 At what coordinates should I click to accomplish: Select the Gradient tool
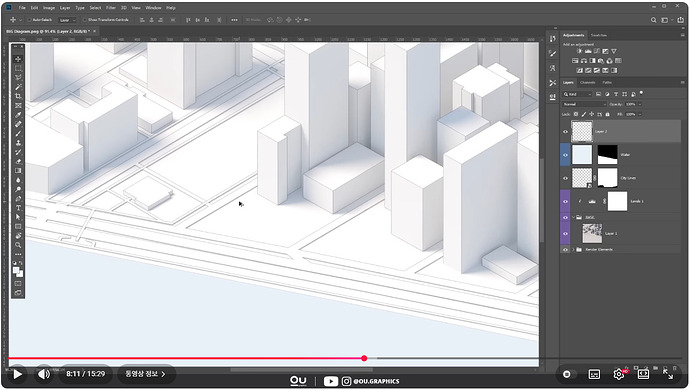[x=18, y=170]
